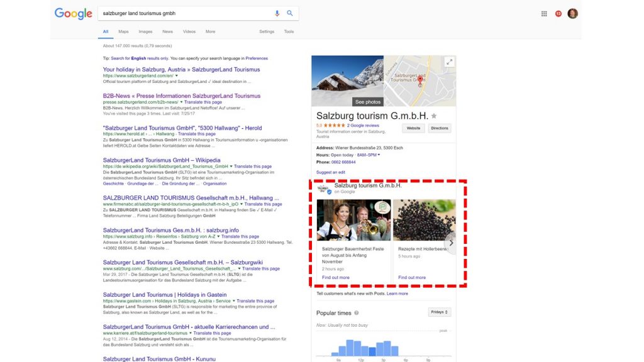
Task: Translate the Gastein result page
Action: coord(255,301)
